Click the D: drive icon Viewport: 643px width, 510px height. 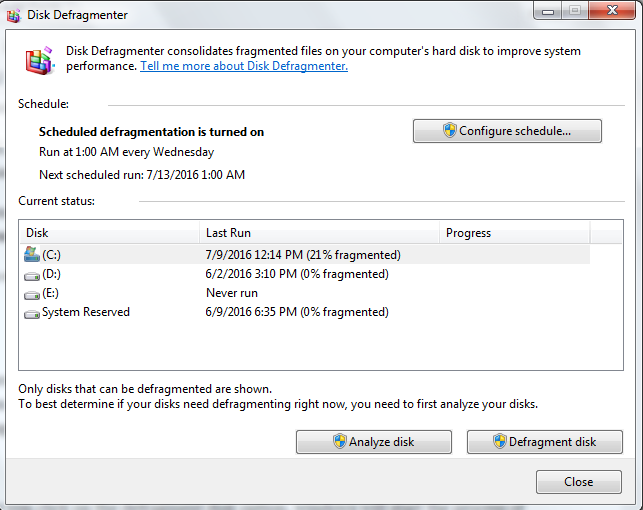pyautogui.click(x=31, y=274)
